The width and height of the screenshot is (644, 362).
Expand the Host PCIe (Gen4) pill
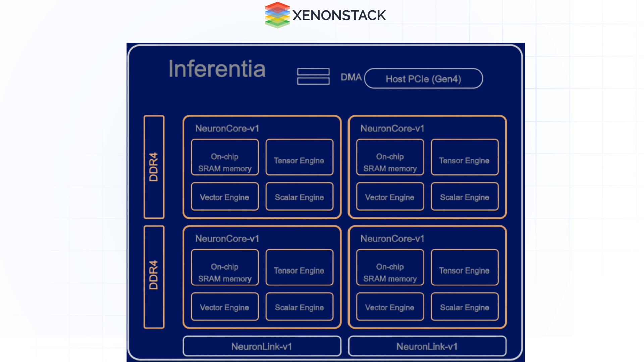coord(423,78)
